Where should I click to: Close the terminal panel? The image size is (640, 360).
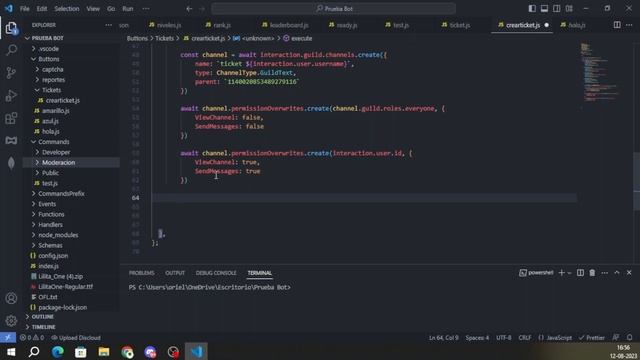click(x=629, y=273)
